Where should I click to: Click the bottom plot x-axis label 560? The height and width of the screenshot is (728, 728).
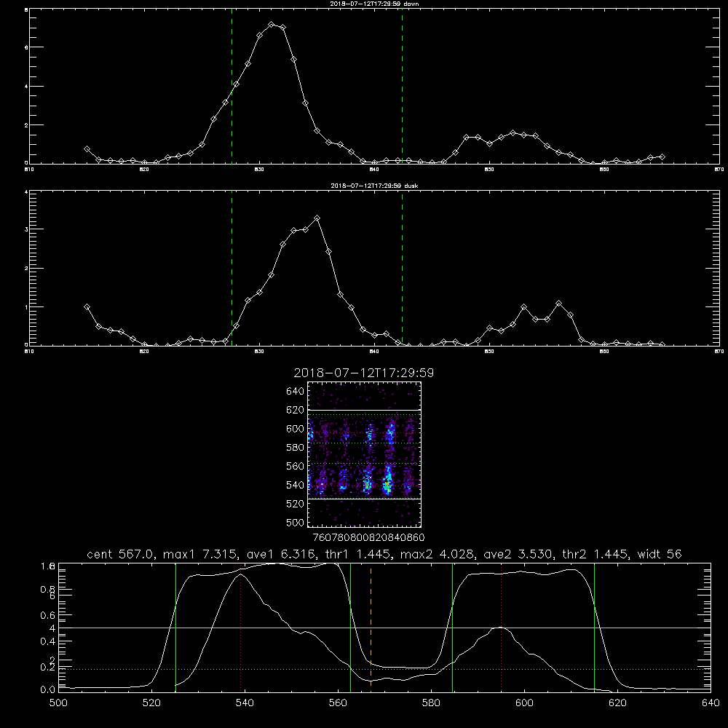(x=338, y=703)
